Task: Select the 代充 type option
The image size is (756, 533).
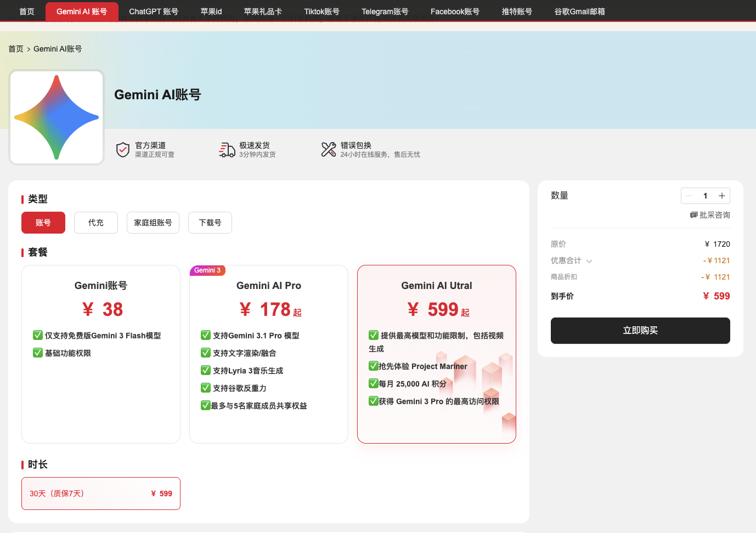Action: point(96,223)
